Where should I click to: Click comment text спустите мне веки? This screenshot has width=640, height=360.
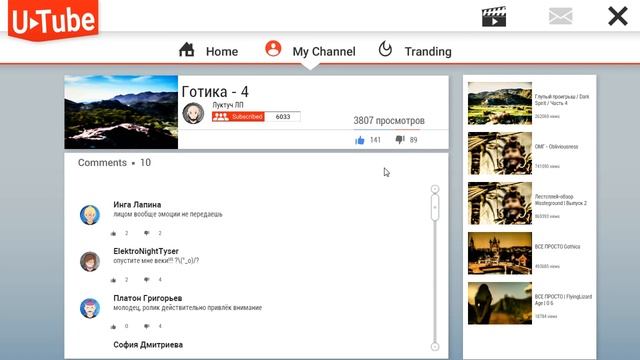coord(156,261)
